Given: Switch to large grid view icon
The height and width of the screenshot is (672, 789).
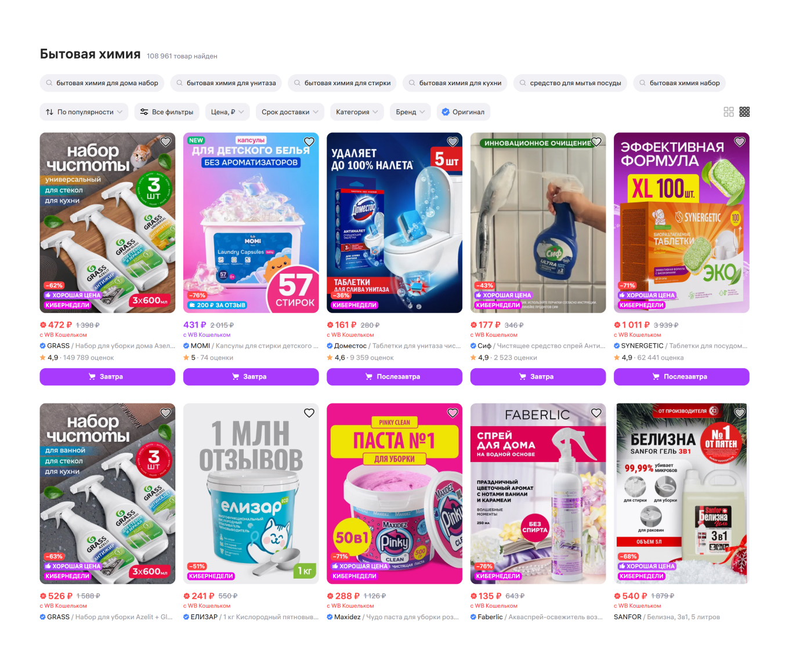Looking at the screenshot, I should coord(729,112).
